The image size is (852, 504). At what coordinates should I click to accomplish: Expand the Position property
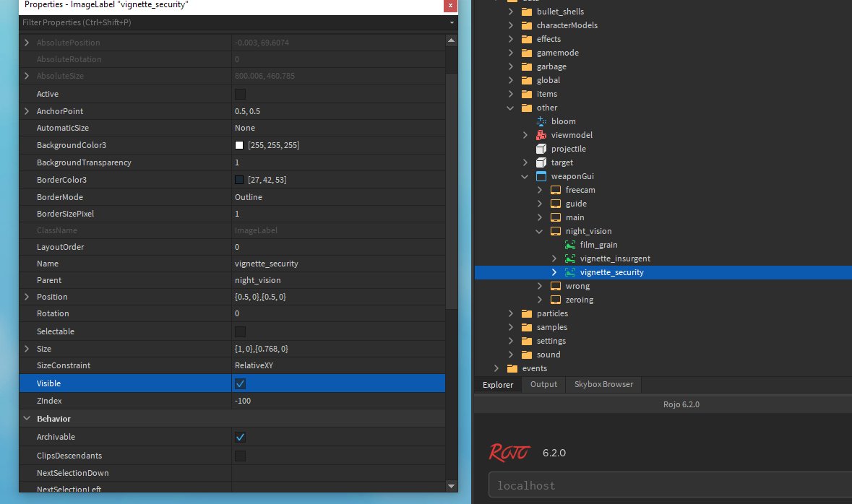(27, 297)
